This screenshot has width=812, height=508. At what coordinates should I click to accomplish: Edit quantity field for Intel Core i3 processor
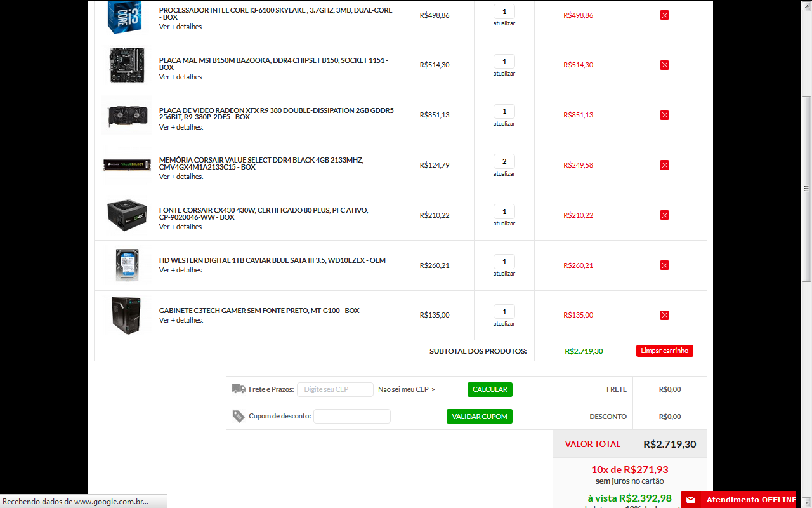(504, 11)
